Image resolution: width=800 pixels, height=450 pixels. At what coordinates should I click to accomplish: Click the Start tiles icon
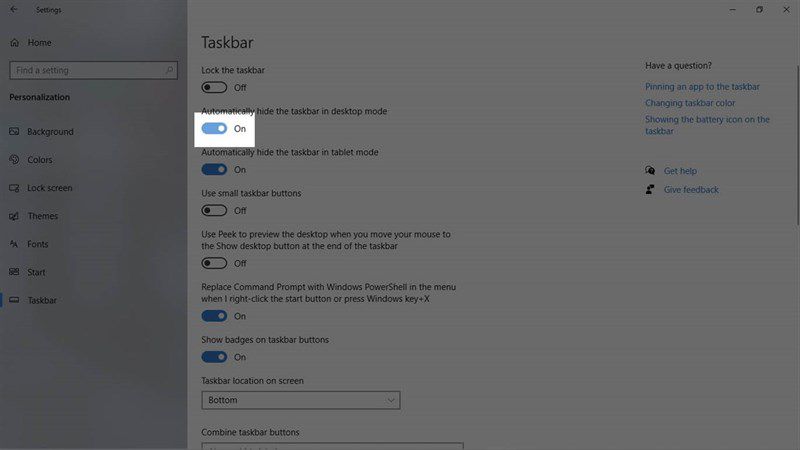click(x=14, y=272)
